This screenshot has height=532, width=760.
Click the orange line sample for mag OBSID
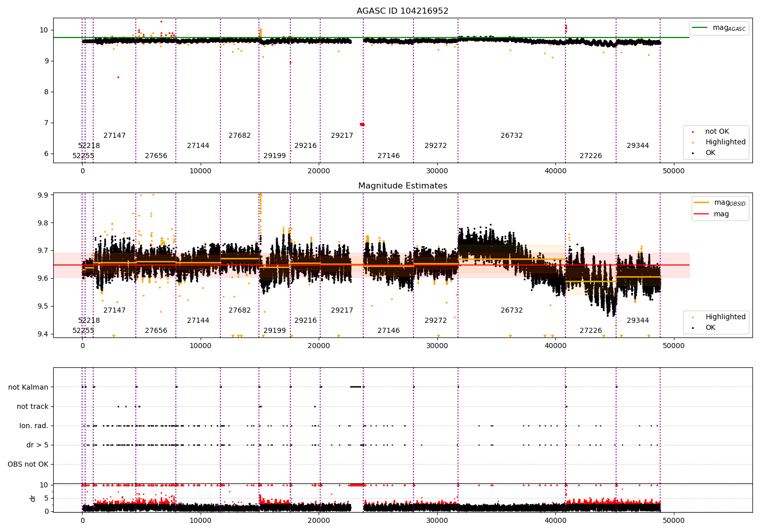tap(701, 203)
